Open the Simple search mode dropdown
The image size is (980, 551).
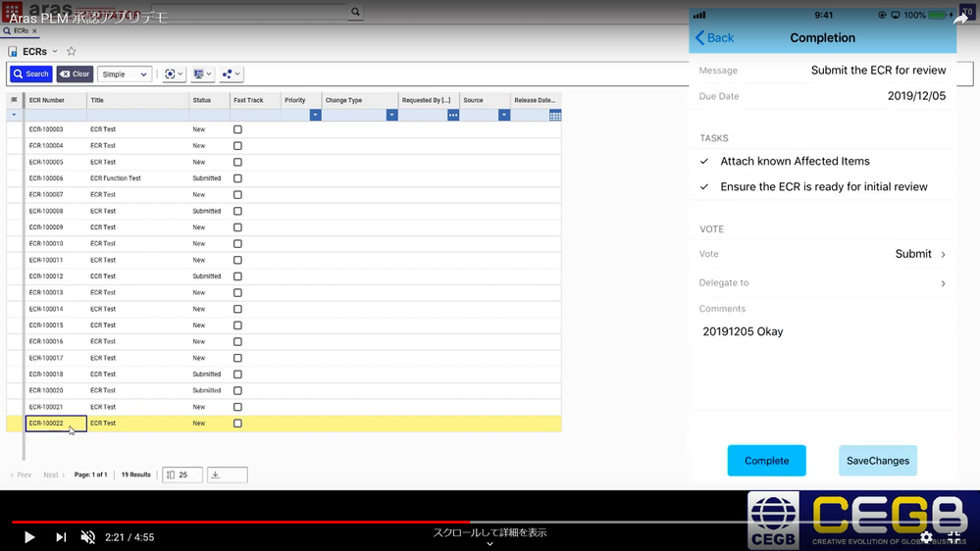coord(125,75)
